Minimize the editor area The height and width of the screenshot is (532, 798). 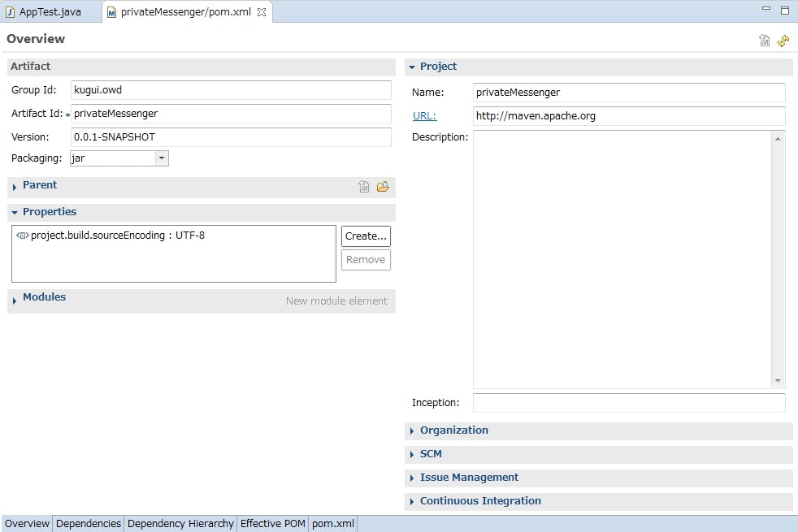766,9
